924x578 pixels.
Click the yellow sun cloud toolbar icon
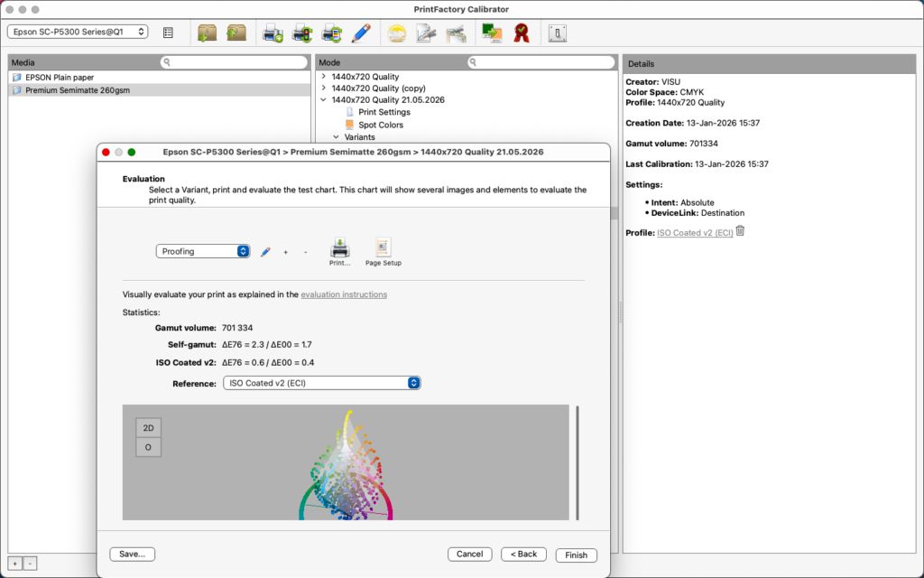(397, 33)
